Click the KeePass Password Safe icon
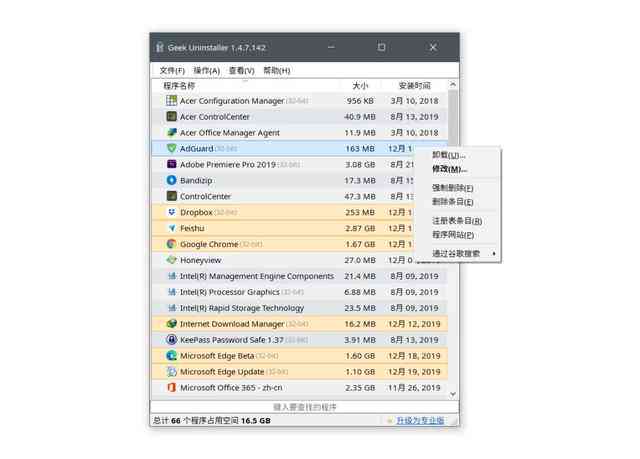640x459 pixels. point(171,339)
